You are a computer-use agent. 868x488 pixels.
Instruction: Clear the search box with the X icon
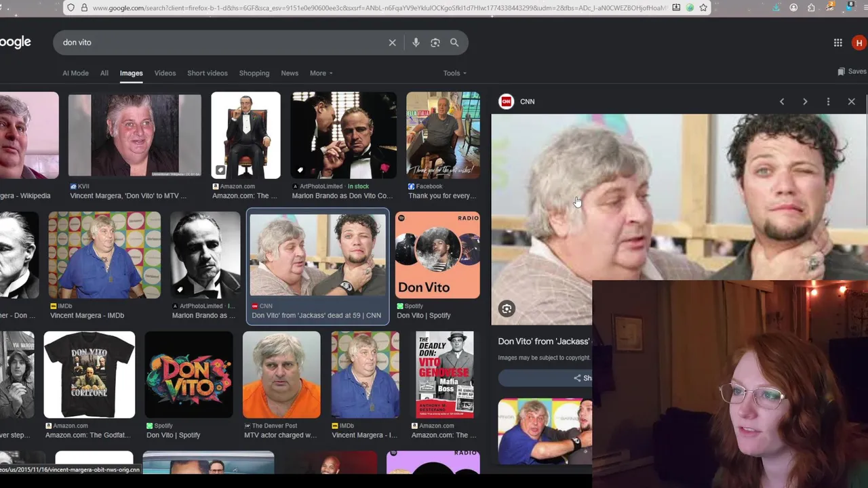click(x=392, y=43)
